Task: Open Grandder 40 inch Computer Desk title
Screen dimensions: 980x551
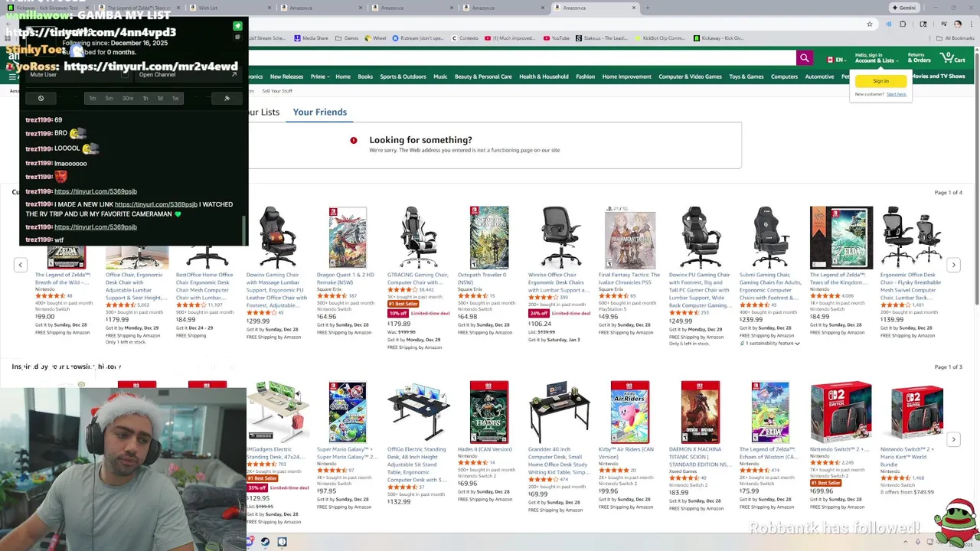Action: [558, 461]
